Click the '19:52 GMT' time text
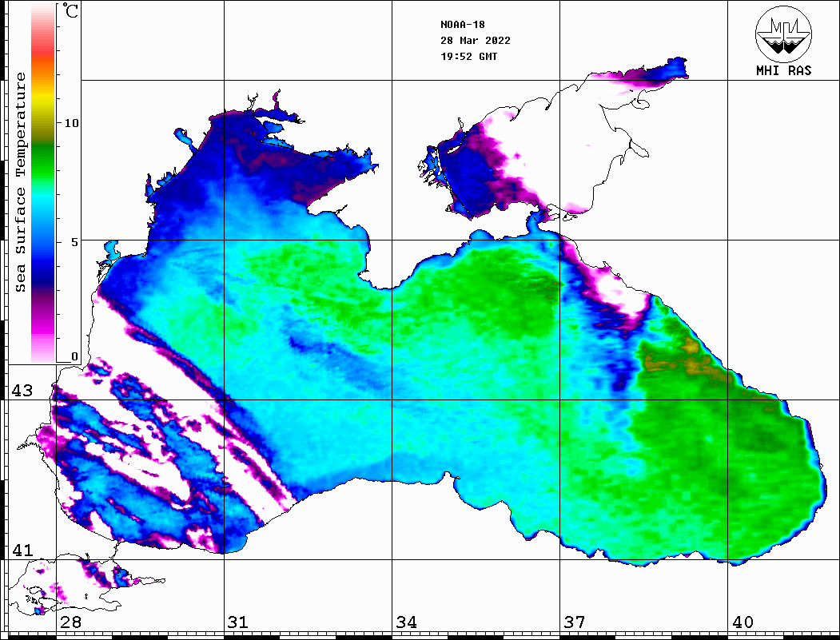This screenshot has width=840, height=640. point(468,56)
